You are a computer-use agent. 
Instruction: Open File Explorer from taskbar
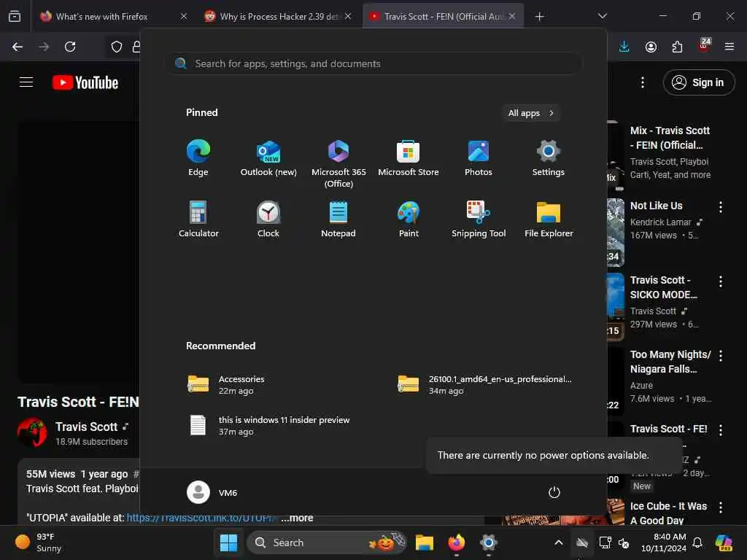pyautogui.click(x=424, y=542)
